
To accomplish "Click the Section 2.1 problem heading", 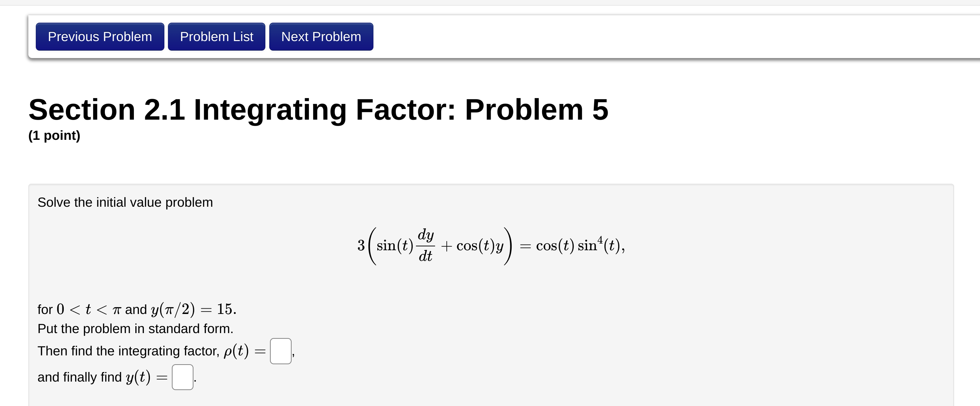I will (x=318, y=110).
